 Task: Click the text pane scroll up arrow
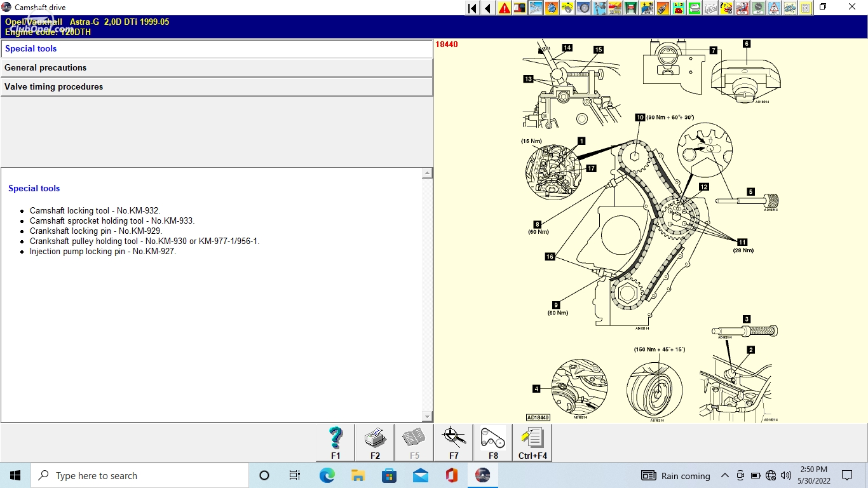[427, 173]
